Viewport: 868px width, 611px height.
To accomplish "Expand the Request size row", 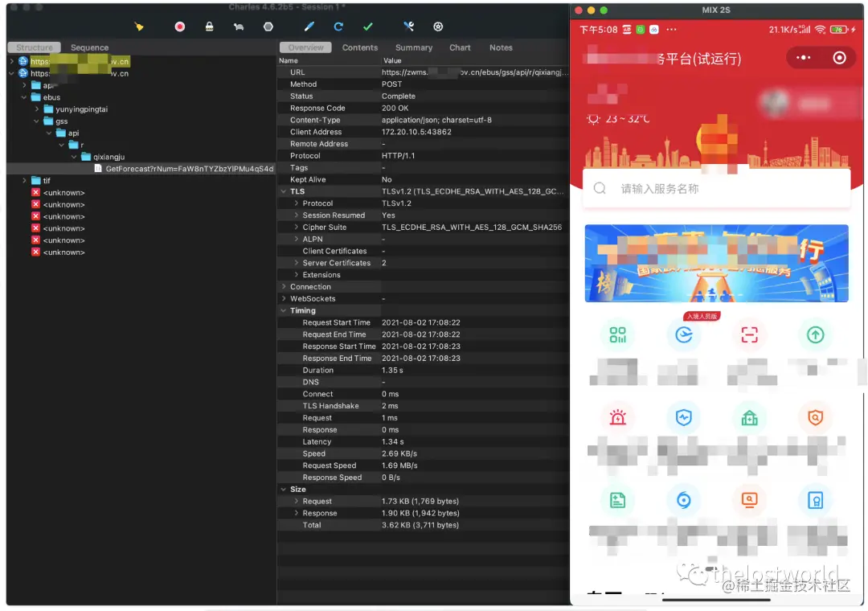I will (296, 502).
